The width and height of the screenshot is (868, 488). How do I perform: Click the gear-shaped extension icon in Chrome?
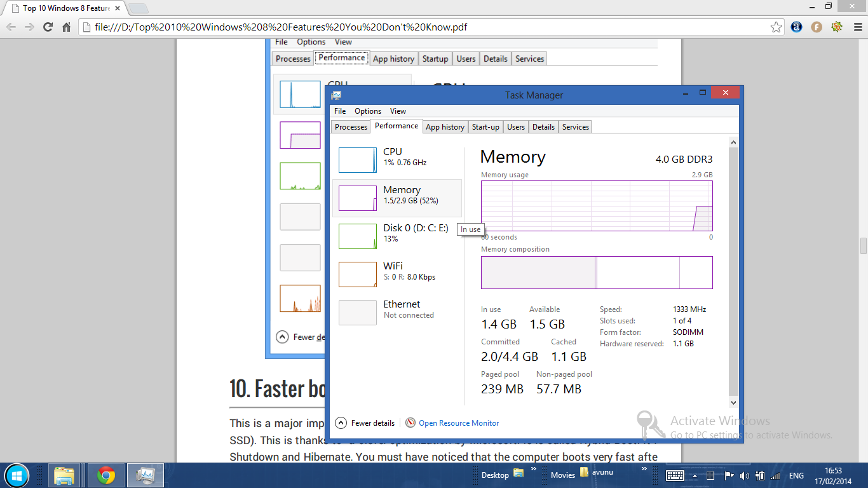(837, 27)
